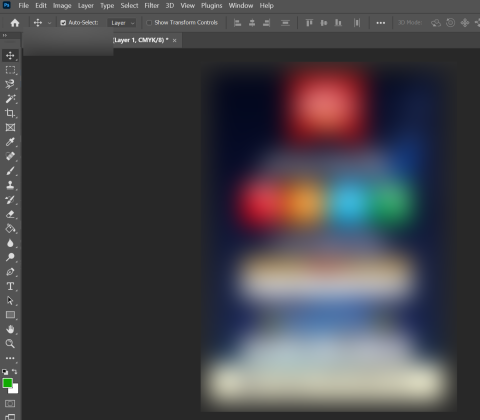Image resolution: width=480 pixels, height=420 pixels.
Task: Select the Zoom tool in toolbar
Action: [10, 344]
